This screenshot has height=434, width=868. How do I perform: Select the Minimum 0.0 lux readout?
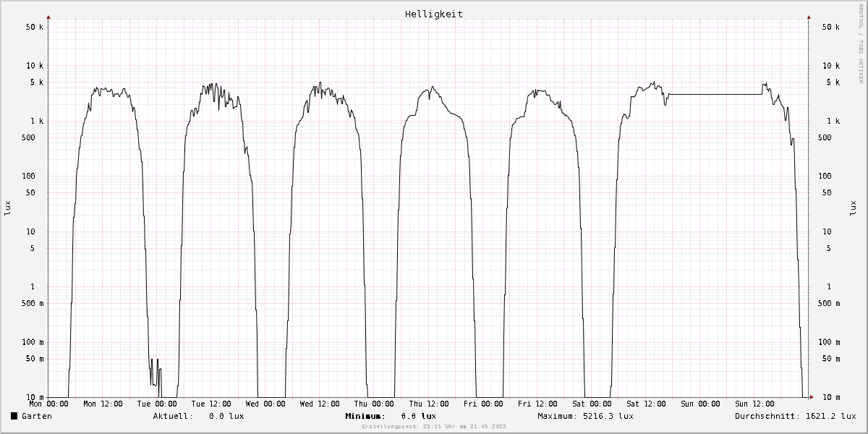point(391,417)
